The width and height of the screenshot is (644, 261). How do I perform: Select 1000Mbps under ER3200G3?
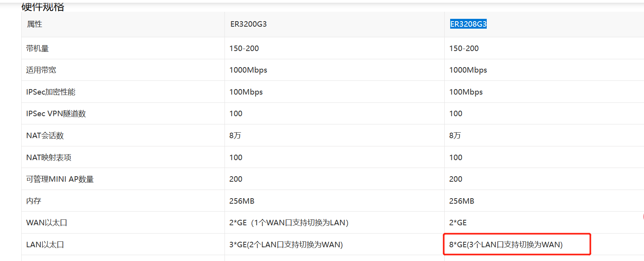tap(248, 70)
